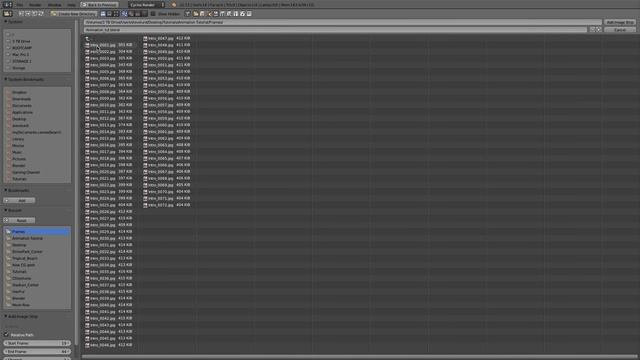
Task: Enable the Show Hidden checkbox
Action: (153, 13)
